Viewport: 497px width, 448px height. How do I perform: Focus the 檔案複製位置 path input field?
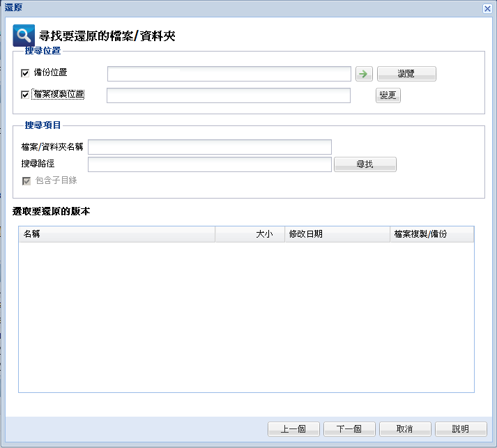[229, 95]
